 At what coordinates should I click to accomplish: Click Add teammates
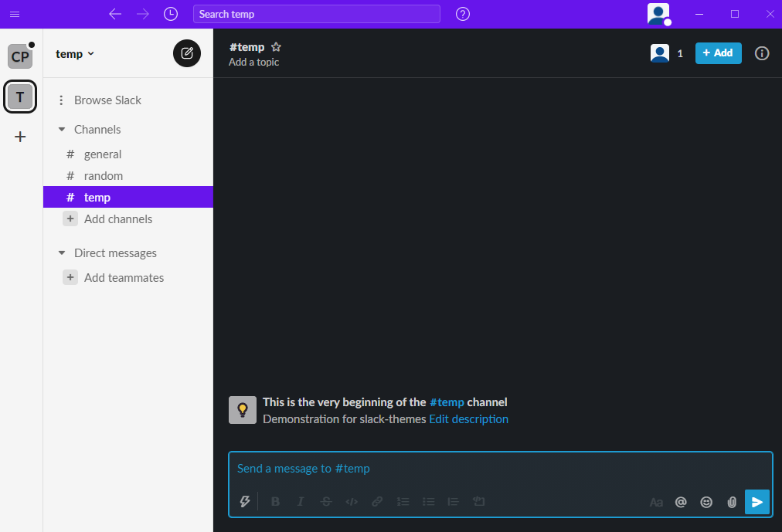click(x=124, y=277)
